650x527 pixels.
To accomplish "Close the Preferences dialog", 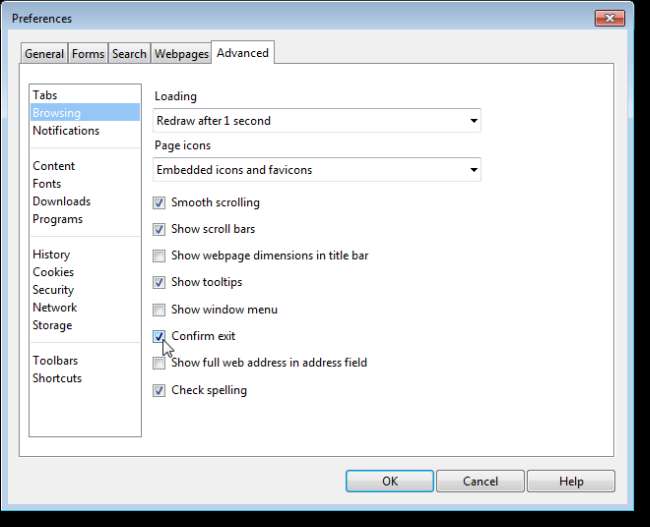I will (610, 18).
